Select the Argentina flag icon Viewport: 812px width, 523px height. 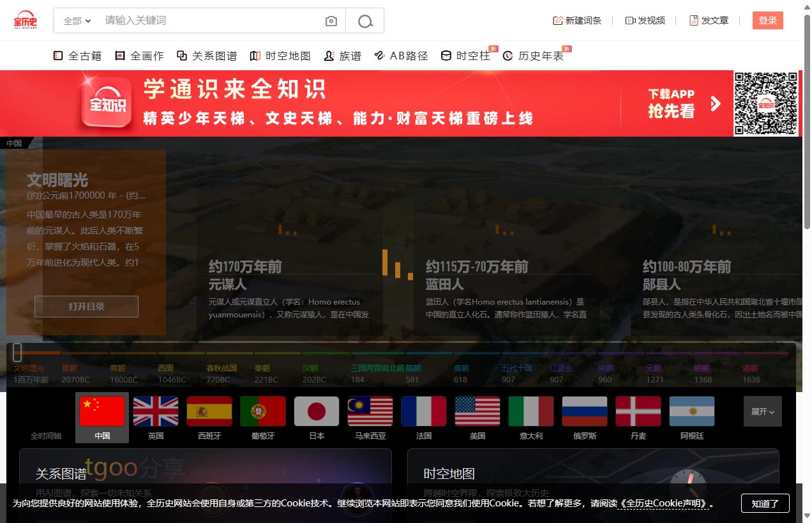coord(692,411)
